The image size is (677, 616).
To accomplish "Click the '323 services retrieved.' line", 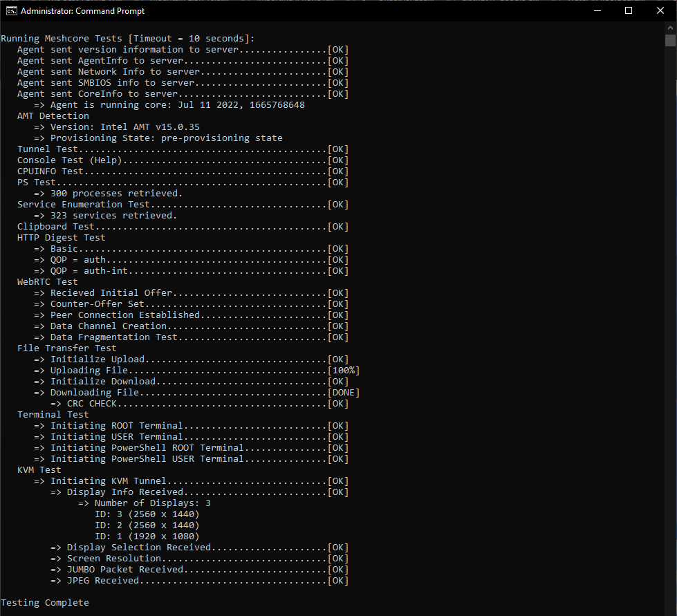I will coord(113,216).
